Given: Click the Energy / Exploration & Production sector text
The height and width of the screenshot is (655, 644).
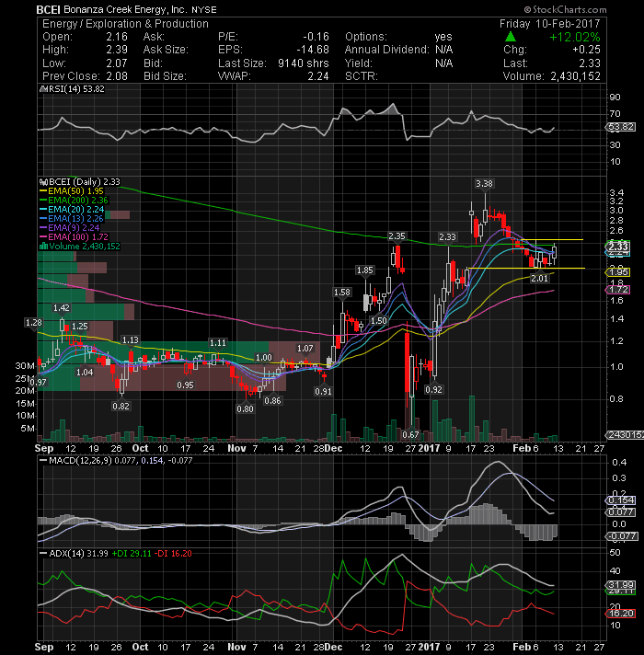Looking at the screenshot, I should pyautogui.click(x=125, y=24).
